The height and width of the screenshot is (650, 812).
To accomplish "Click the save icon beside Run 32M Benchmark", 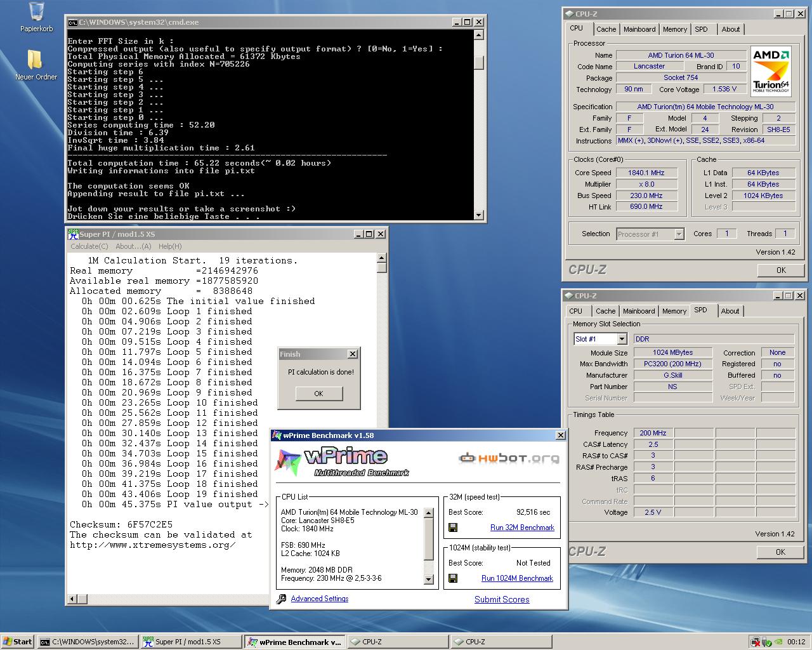I will point(453,527).
